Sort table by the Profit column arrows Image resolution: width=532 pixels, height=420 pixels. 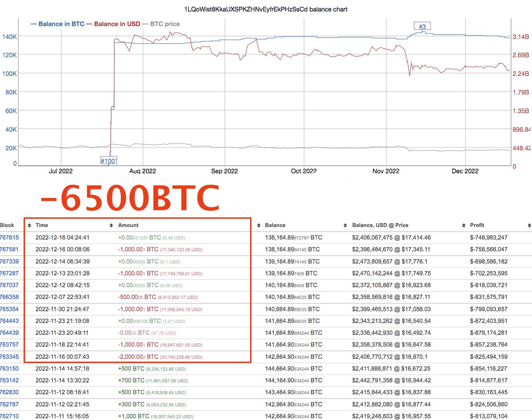point(528,225)
